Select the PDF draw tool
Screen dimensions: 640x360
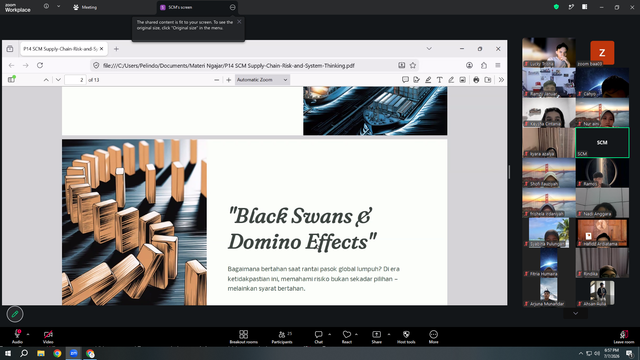451,80
